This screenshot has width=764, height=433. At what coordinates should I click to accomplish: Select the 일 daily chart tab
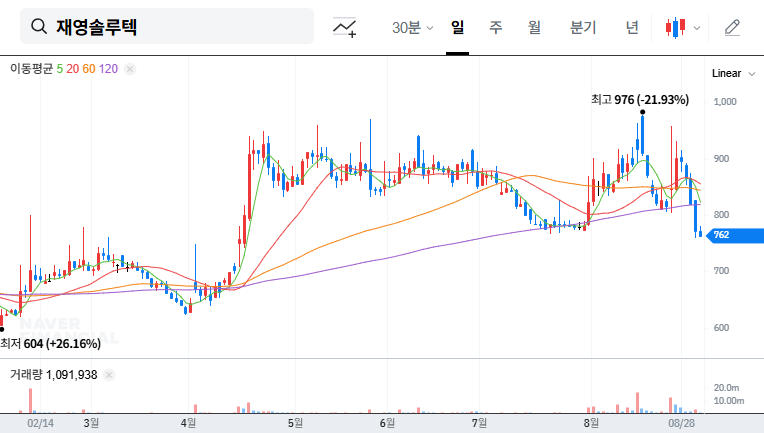tap(457, 27)
